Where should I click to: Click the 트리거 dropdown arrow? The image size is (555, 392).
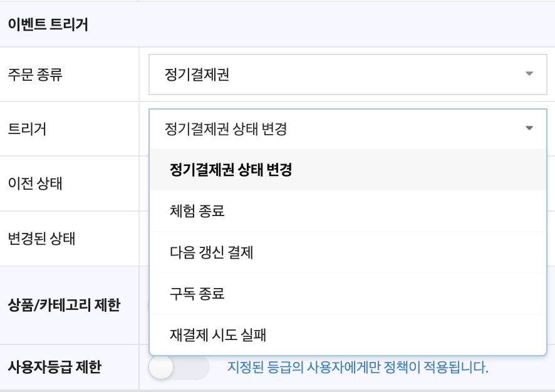(529, 128)
